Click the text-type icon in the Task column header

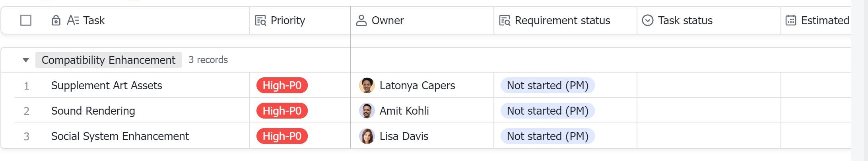[73, 20]
